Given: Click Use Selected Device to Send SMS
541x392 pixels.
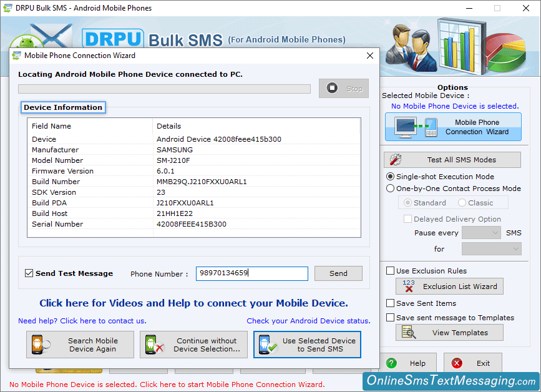Looking at the screenshot, I should (307, 345).
